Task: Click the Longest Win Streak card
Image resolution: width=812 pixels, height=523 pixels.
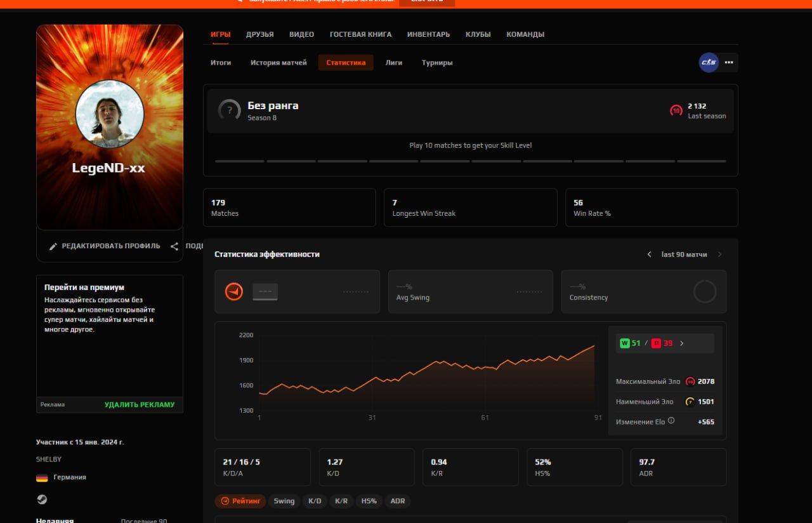Action: pos(471,208)
